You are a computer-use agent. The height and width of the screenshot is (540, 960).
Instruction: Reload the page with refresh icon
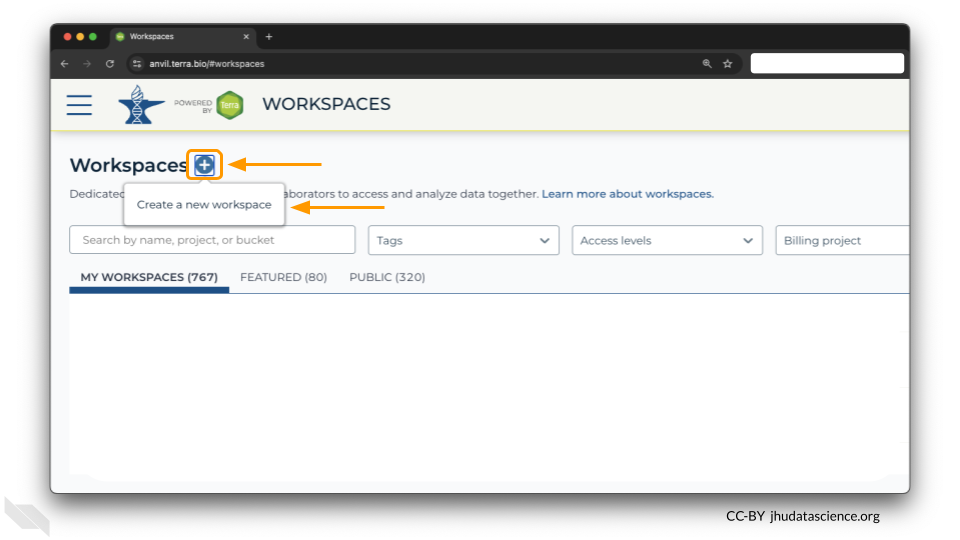(110, 64)
